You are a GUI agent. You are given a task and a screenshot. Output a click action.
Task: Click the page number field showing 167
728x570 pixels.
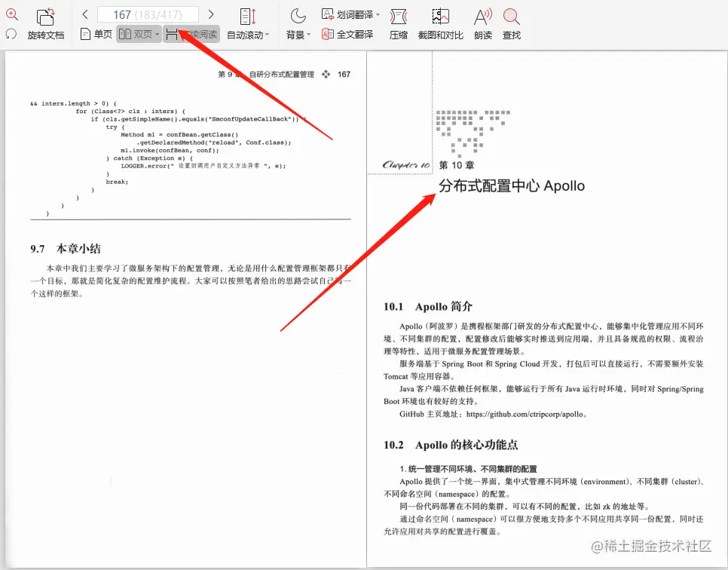148,14
